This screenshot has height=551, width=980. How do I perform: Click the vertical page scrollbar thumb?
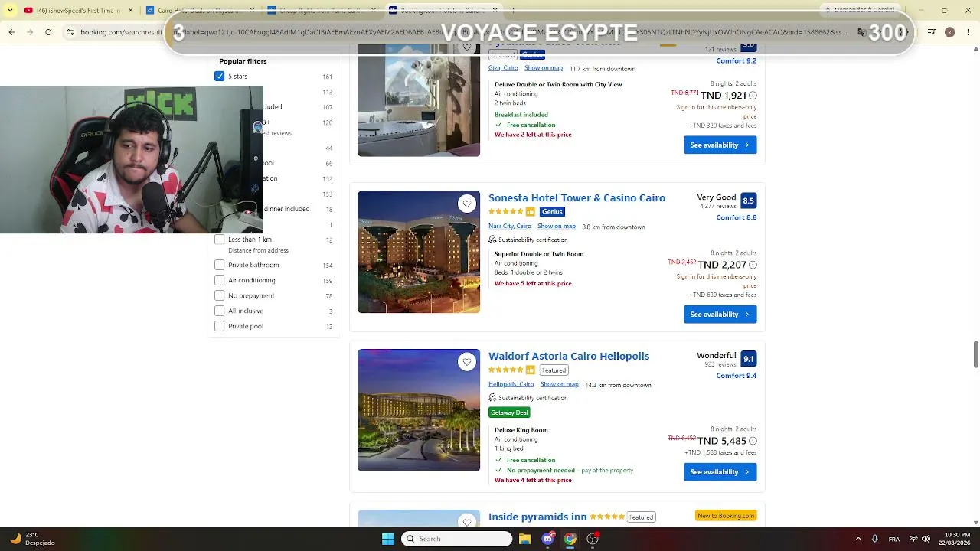[975, 354]
